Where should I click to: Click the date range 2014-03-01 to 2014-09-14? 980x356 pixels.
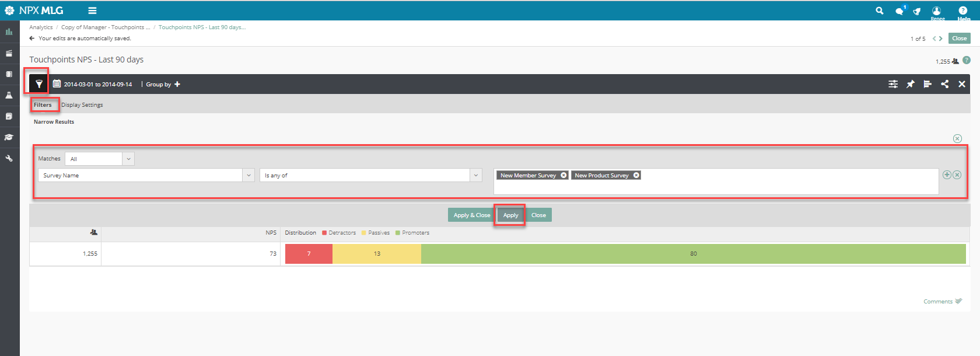(97, 84)
